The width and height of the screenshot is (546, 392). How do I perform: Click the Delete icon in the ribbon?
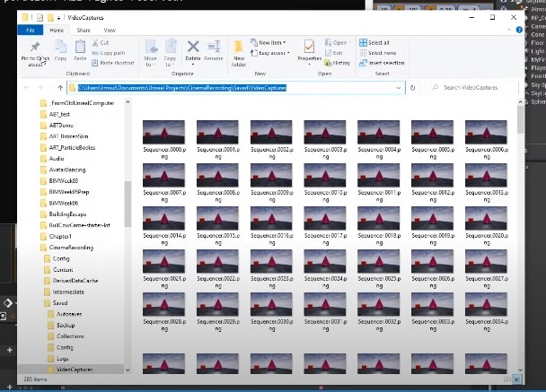[x=193, y=47]
